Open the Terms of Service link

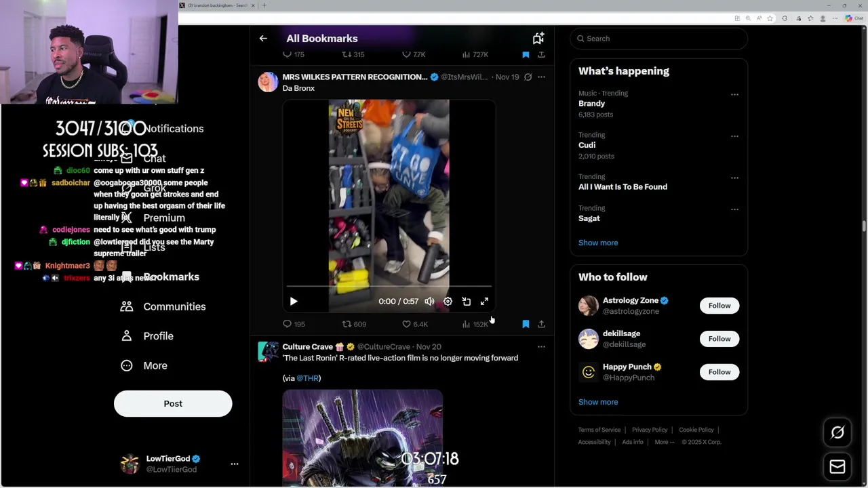599,430
